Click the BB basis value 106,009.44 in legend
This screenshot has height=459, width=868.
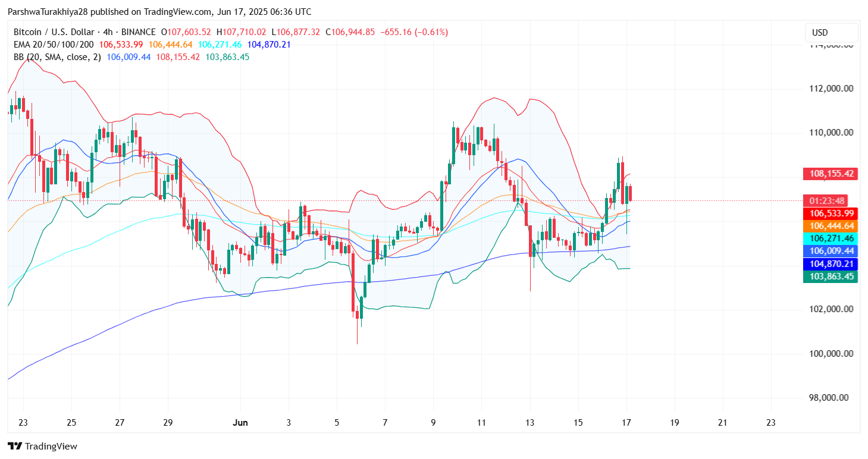[129, 57]
